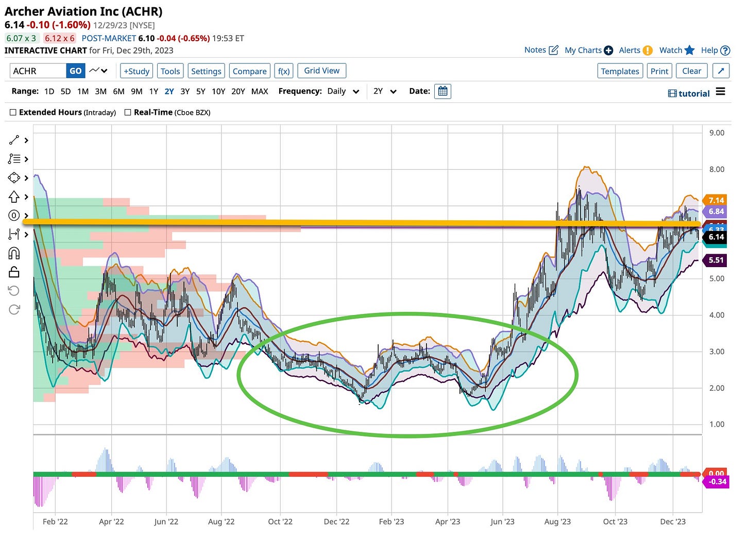
Task: Open the Frequency Daily dropdown
Action: [344, 91]
